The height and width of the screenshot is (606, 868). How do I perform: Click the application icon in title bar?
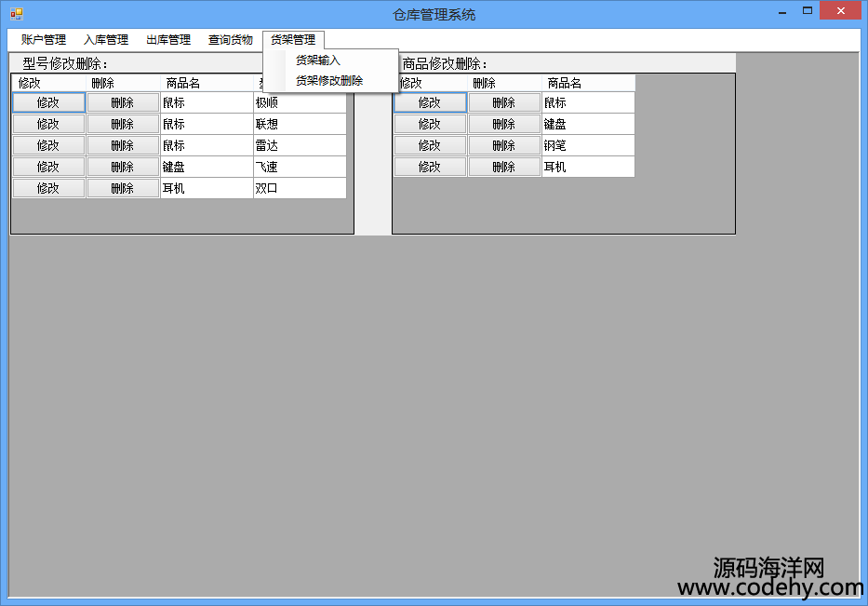17,14
